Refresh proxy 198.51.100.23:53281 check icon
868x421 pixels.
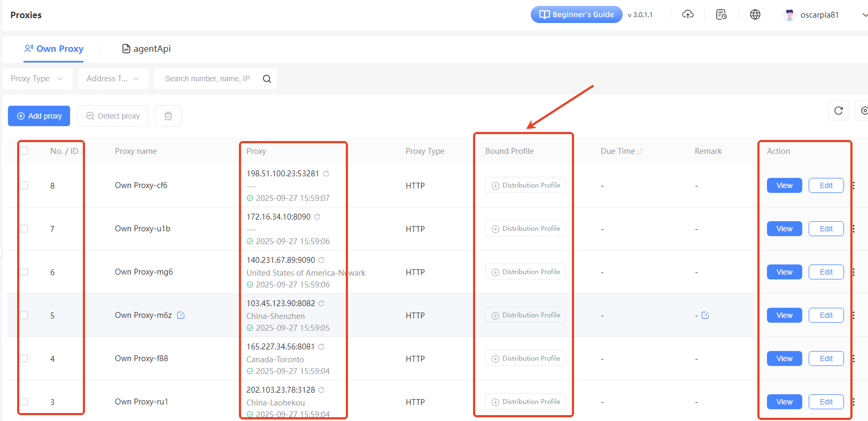click(x=326, y=174)
